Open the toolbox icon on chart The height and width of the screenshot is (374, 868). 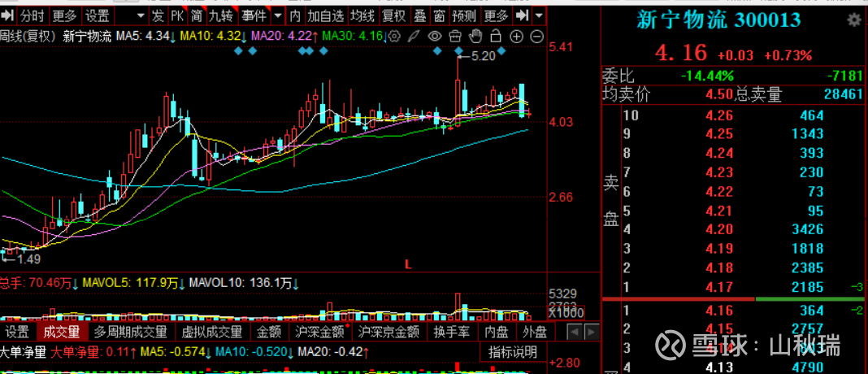click(455, 37)
